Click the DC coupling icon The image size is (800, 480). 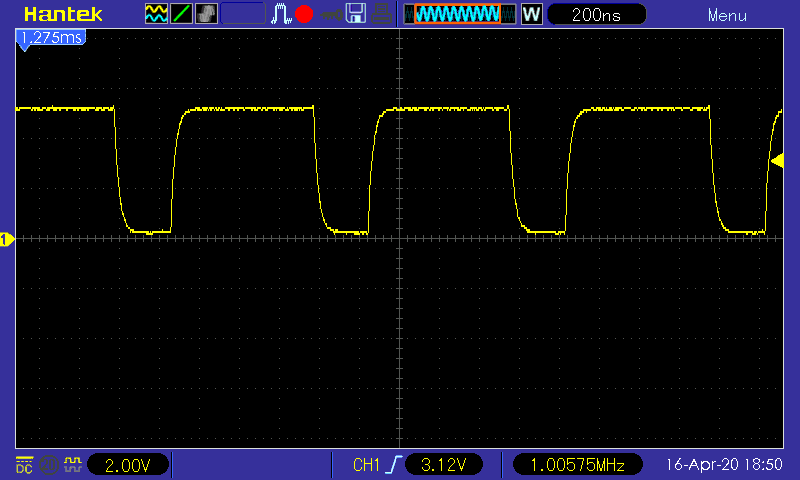click(24, 464)
